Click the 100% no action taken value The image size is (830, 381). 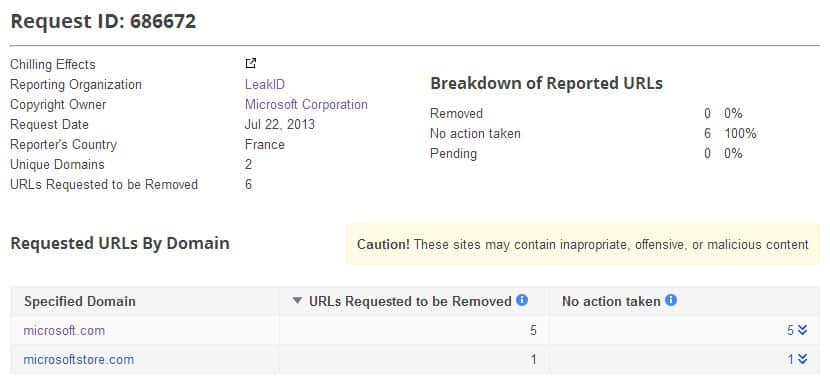(x=741, y=133)
